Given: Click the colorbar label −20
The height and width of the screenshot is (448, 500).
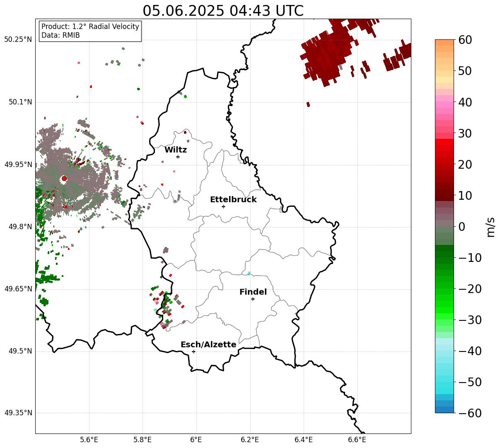Looking at the screenshot, I should point(470,289).
